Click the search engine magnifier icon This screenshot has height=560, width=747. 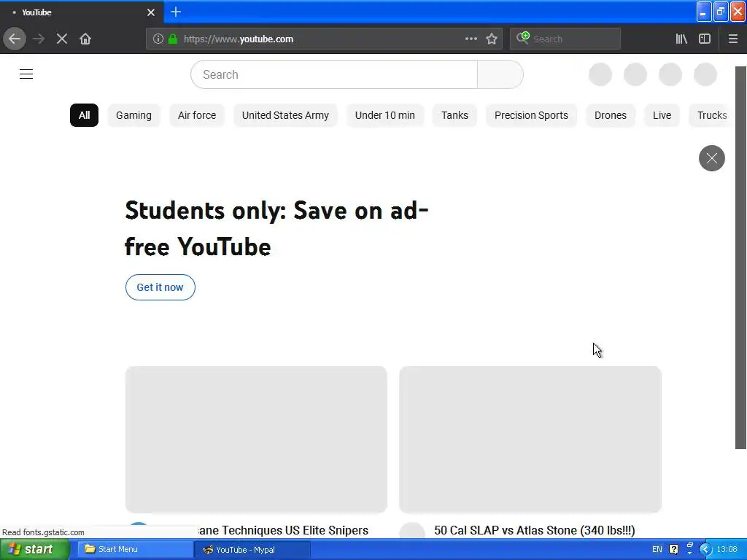pyautogui.click(x=522, y=38)
